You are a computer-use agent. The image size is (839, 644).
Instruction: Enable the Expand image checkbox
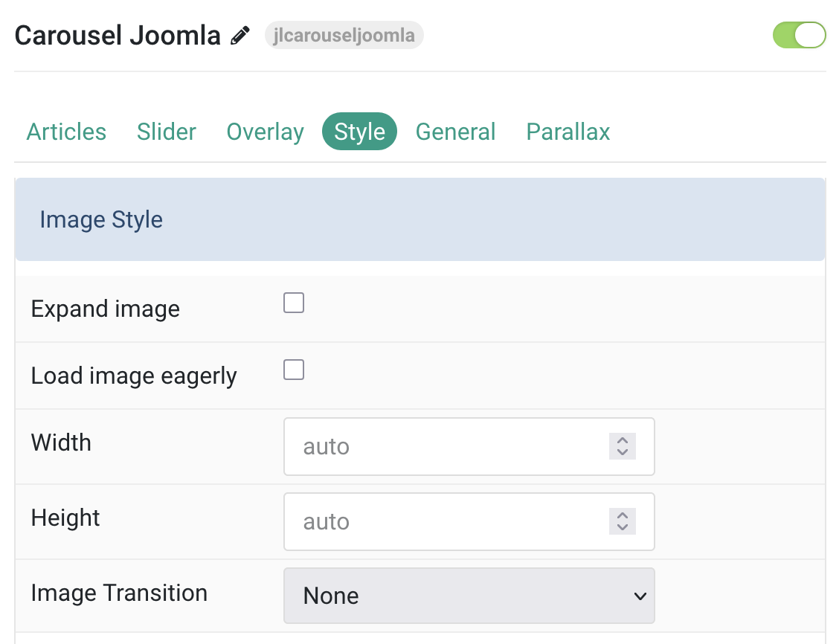pos(294,303)
